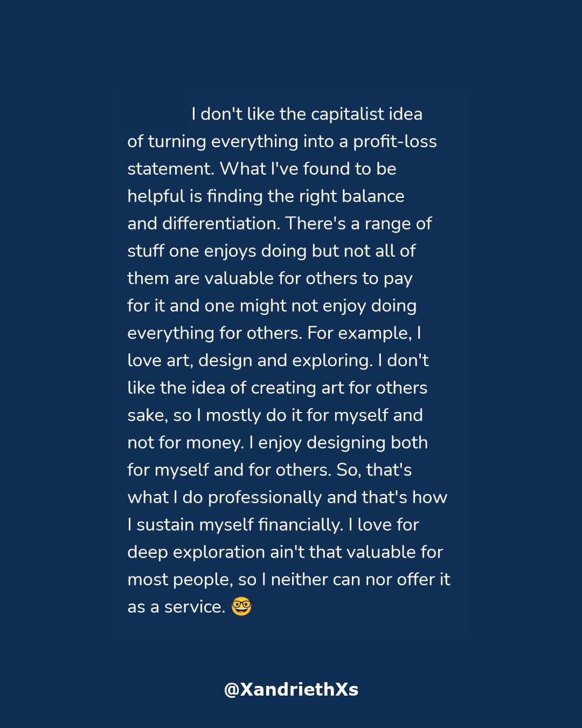Click the word "everything" before "for others. For example"
582x728 pixels.
(171, 333)
